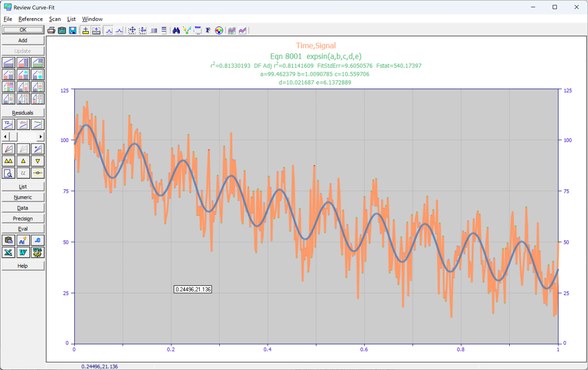Click the Residuals button

click(x=23, y=113)
